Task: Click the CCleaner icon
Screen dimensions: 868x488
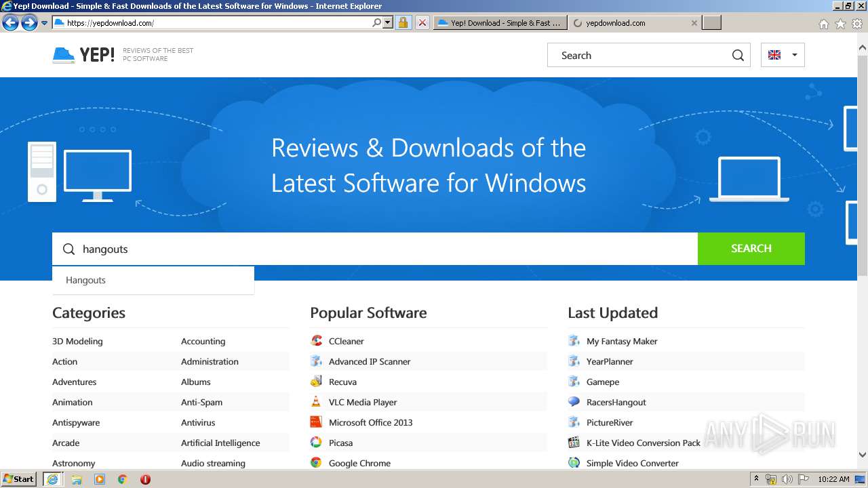Action: tap(316, 341)
